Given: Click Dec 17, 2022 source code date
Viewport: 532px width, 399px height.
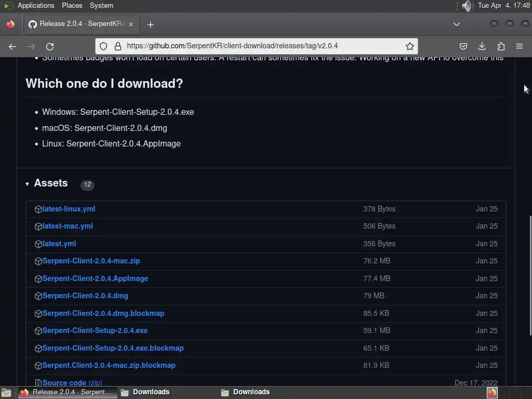Looking at the screenshot, I should pyautogui.click(x=476, y=383).
